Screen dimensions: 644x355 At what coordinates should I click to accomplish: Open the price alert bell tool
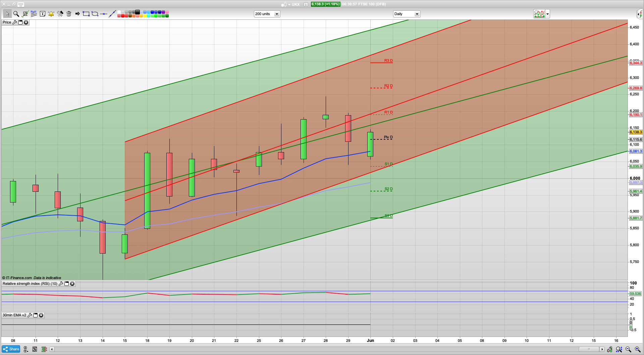click(x=51, y=13)
